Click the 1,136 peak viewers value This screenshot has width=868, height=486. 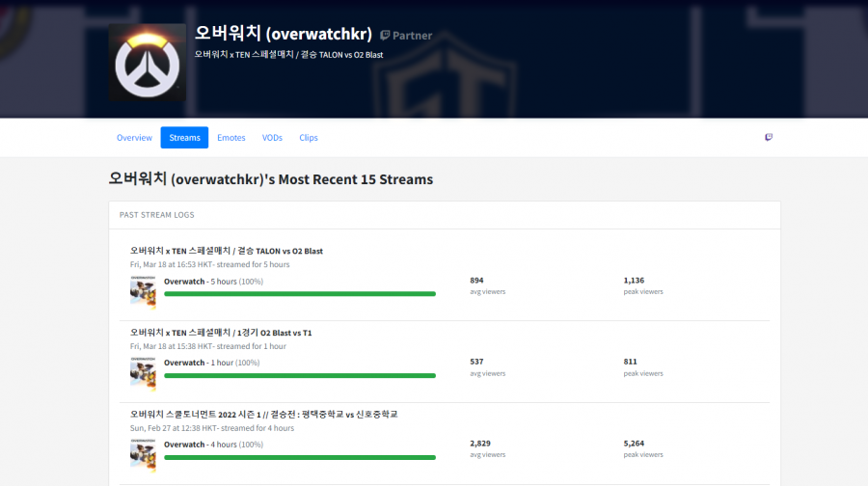pos(634,280)
